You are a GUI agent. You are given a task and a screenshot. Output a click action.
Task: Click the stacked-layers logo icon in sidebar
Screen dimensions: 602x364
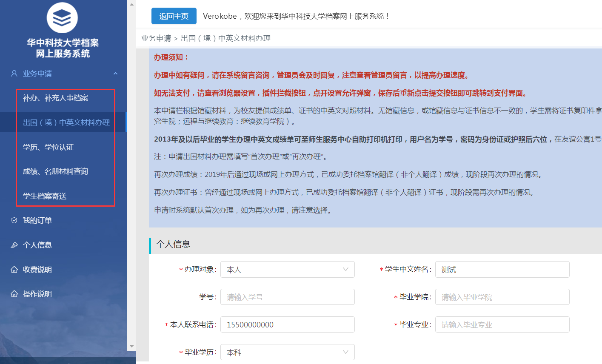pyautogui.click(x=62, y=17)
